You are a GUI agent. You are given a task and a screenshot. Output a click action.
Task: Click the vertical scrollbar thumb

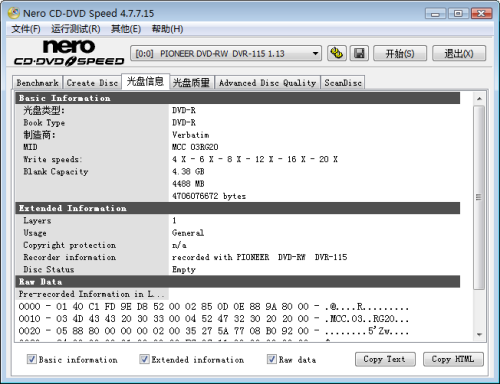479,197
